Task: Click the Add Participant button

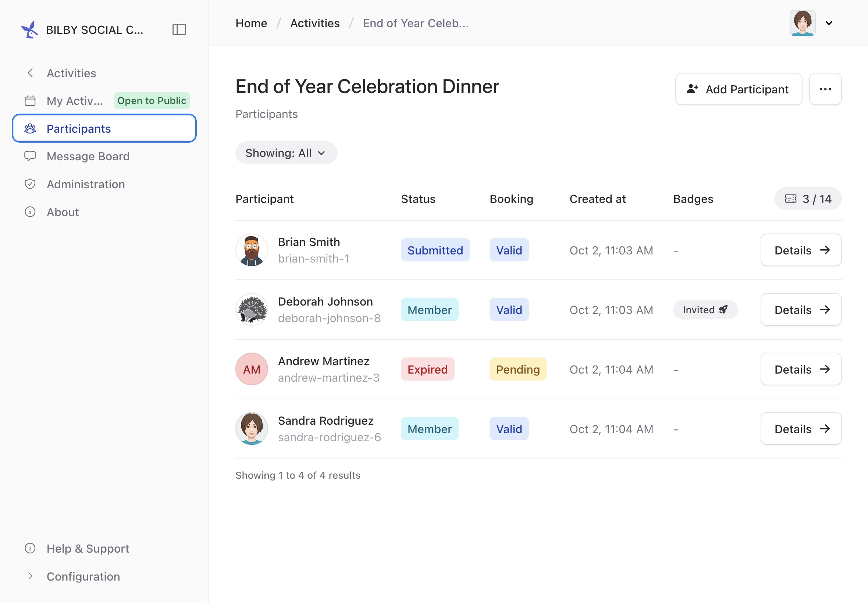Action: [x=739, y=89]
